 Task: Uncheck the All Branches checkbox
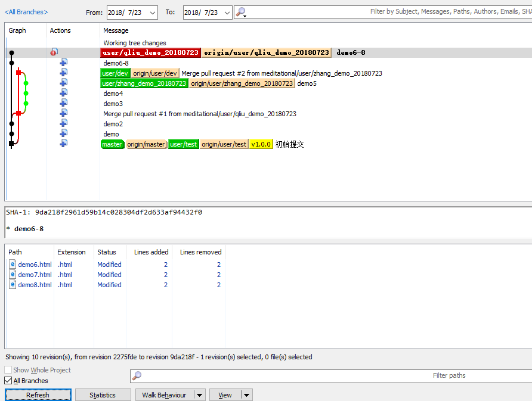click(x=8, y=381)
